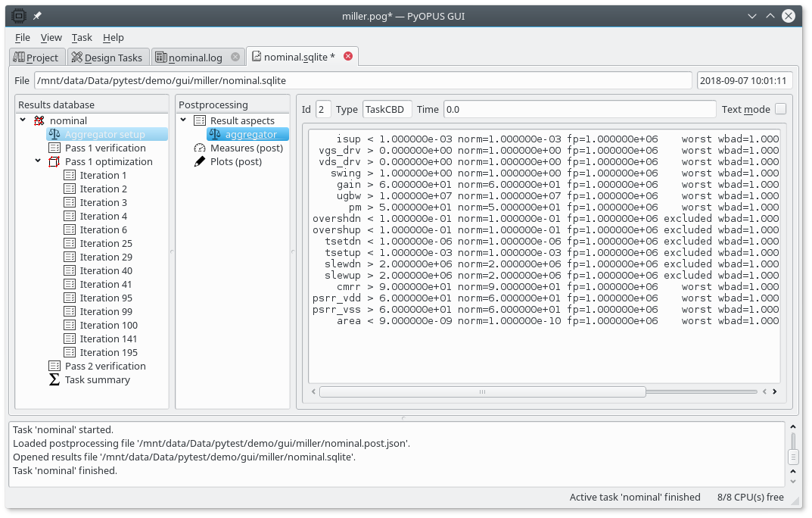Collapse the nominal tree node
The height and width of the screenshot is (518, 812).
pos(23,120)
